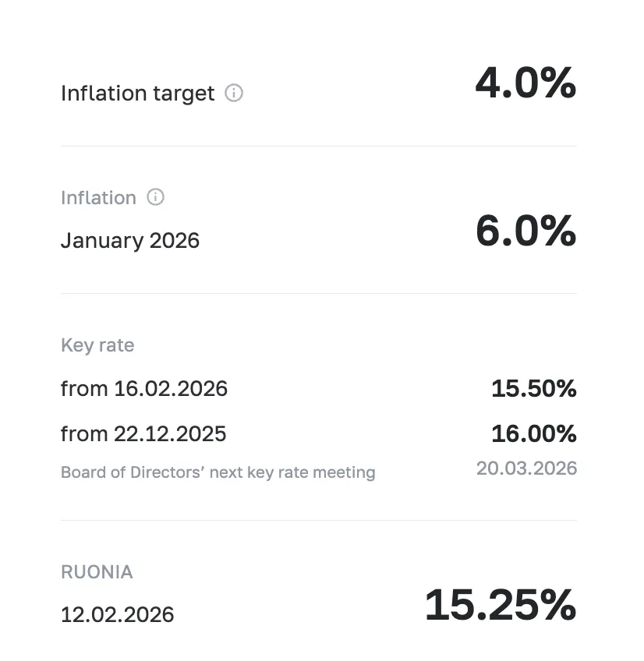The image size is (644, 661).
Task: Click the divider line above the RUONIA heading
Action: (318, 520)
